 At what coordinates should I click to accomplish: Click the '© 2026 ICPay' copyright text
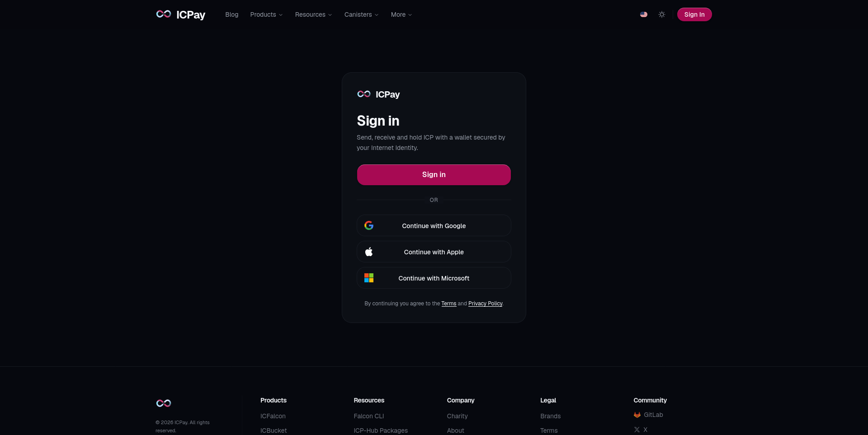click(183, 426)
